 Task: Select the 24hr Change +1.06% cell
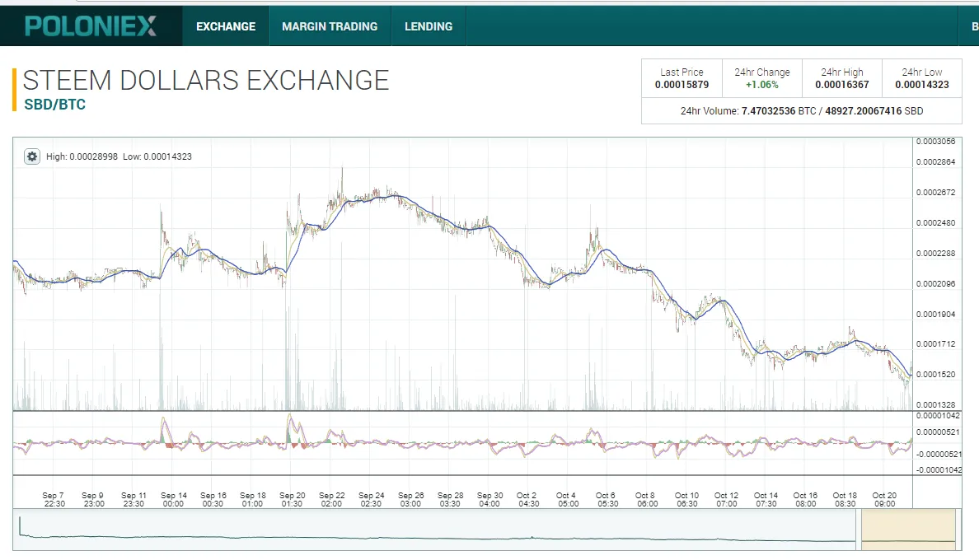[761, 78]
